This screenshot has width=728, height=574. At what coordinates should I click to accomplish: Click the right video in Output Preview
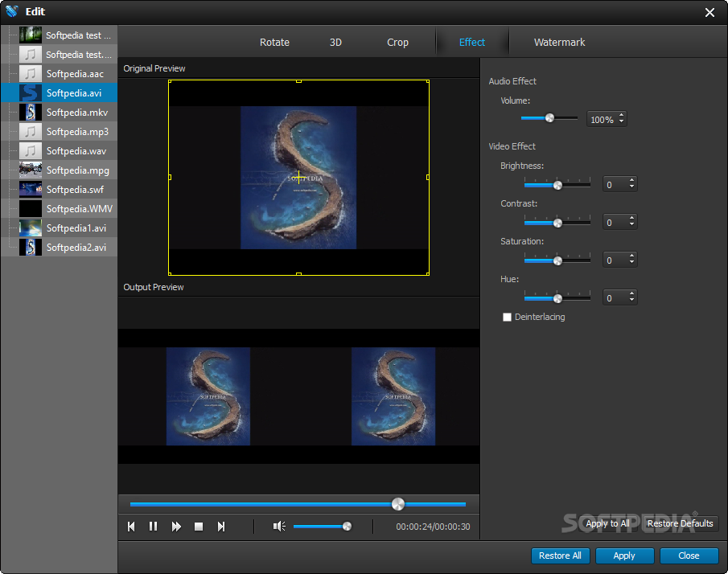point(393,396)
